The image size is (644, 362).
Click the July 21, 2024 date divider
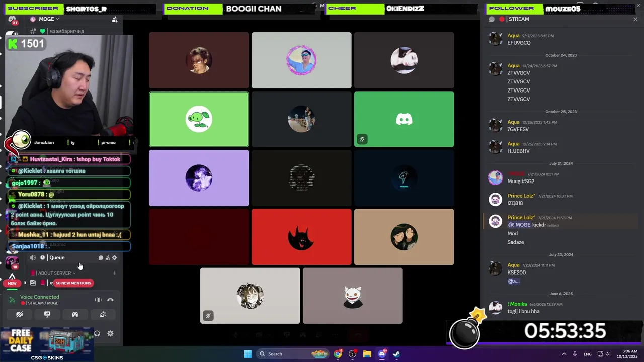(561, 163)
